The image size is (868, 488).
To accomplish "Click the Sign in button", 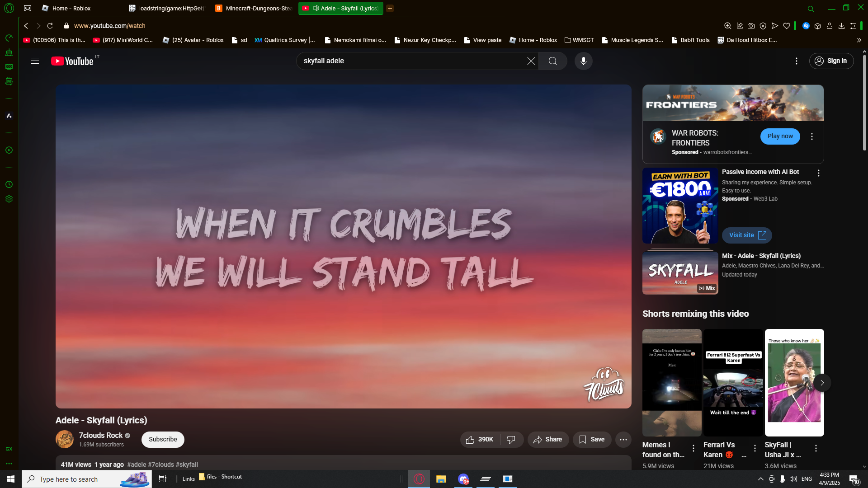I will (x=831, y=61).
